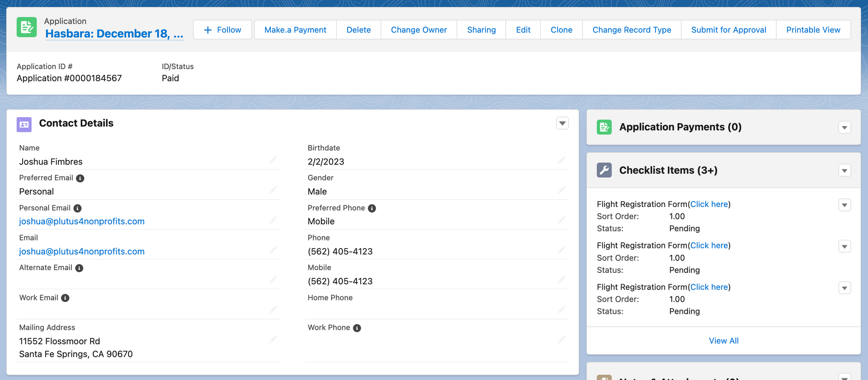Screen dimensions: 868x380
Task: Select mailing address 11552 Flossmoor Rd
Action: [60, 341]
